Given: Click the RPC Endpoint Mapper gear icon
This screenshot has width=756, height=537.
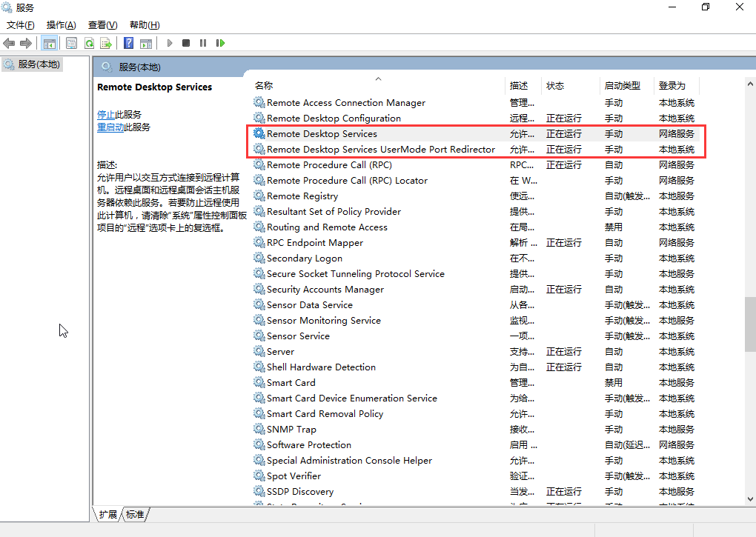Looking at the screenshot, I should 259,242.
